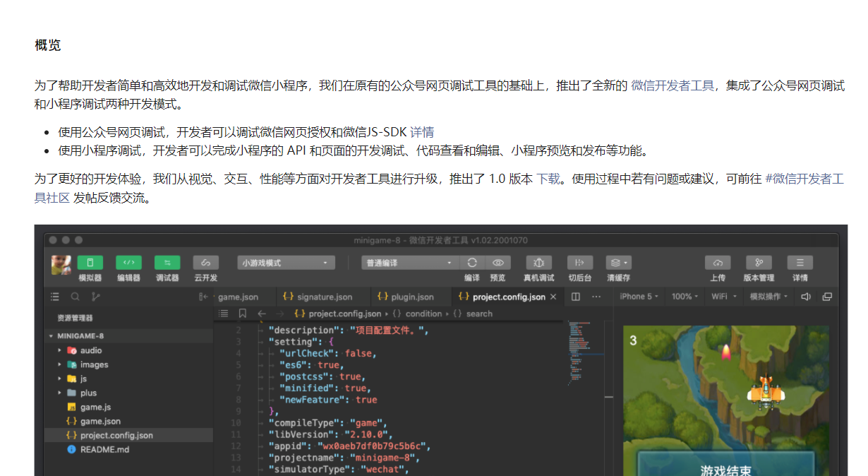
Task: Open the 详情 details icon
Action: (x=800, y=262)
